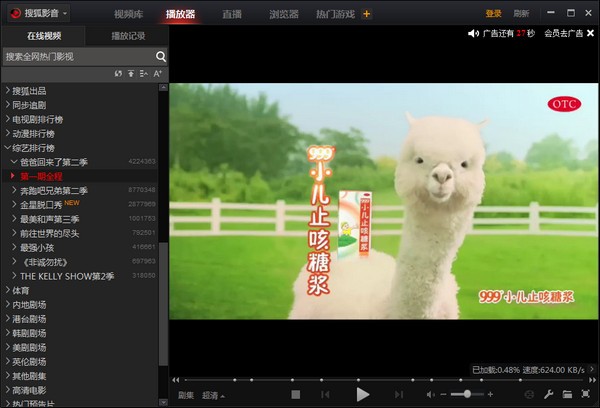600x408 pixels.
Task: Click the fast-forward double-arrow icon
Action: click(592, 380)
